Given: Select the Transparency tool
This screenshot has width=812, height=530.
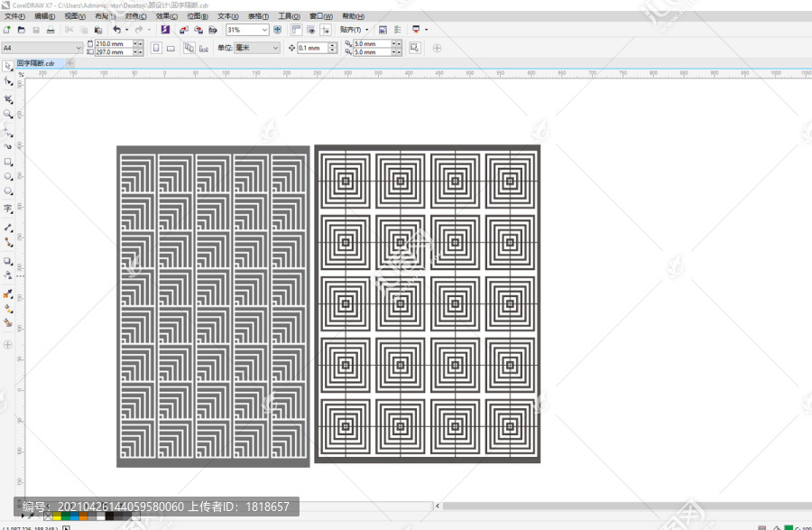Looking at the screenshot, I should [8, 275].
